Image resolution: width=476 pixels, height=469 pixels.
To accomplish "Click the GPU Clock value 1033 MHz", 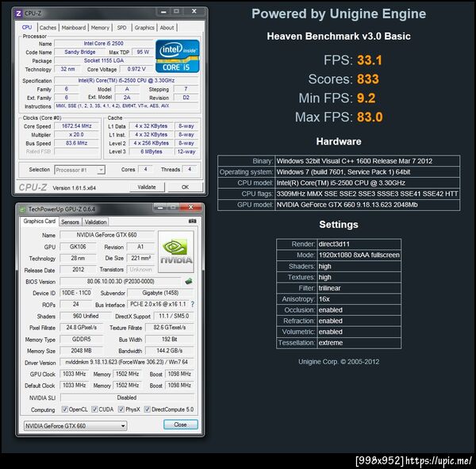I will tap(74, 374).
